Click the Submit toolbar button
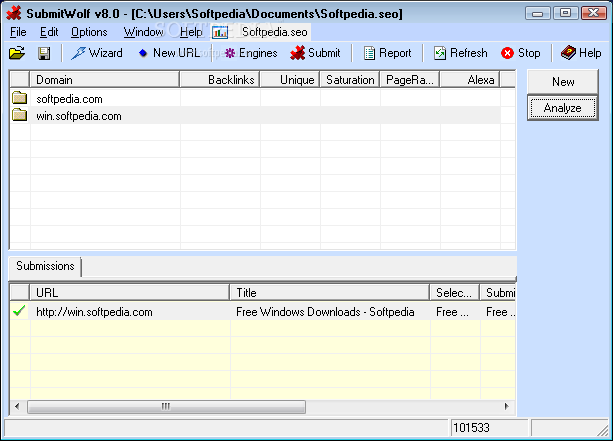The width and height of the screenshot is (613, 441). point(315,53)
